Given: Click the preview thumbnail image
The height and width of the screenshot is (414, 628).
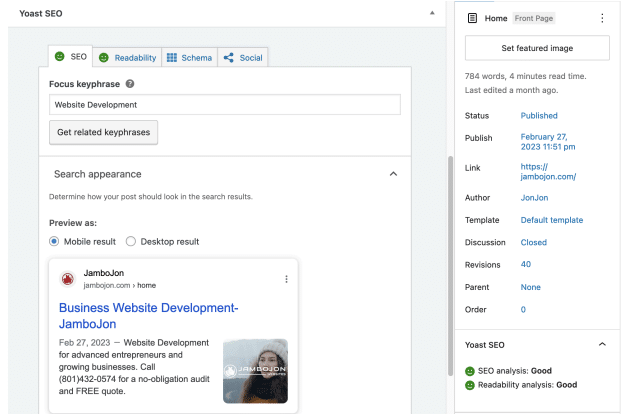Looking at the screenshot, I should pyautogui.click(x=256, y=371).
